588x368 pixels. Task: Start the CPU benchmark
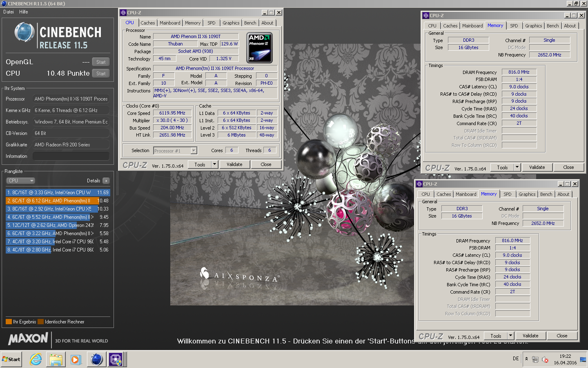tap(101, 74)
